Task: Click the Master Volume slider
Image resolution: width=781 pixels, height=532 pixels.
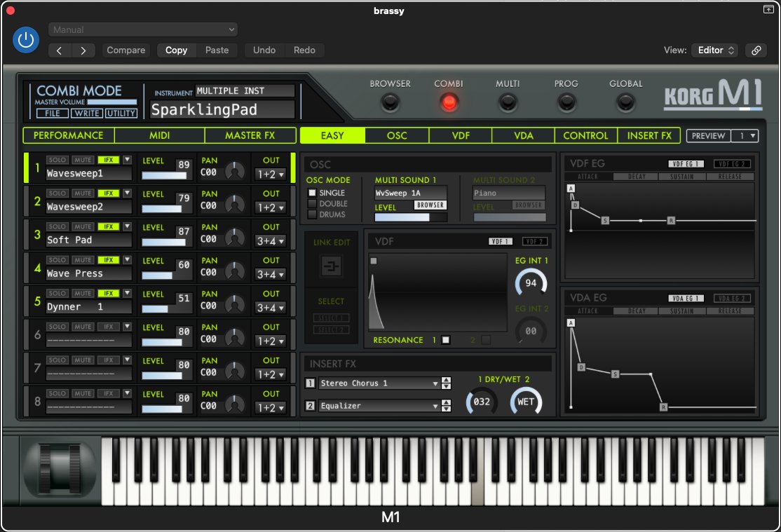Action: (x=112, y=102)
